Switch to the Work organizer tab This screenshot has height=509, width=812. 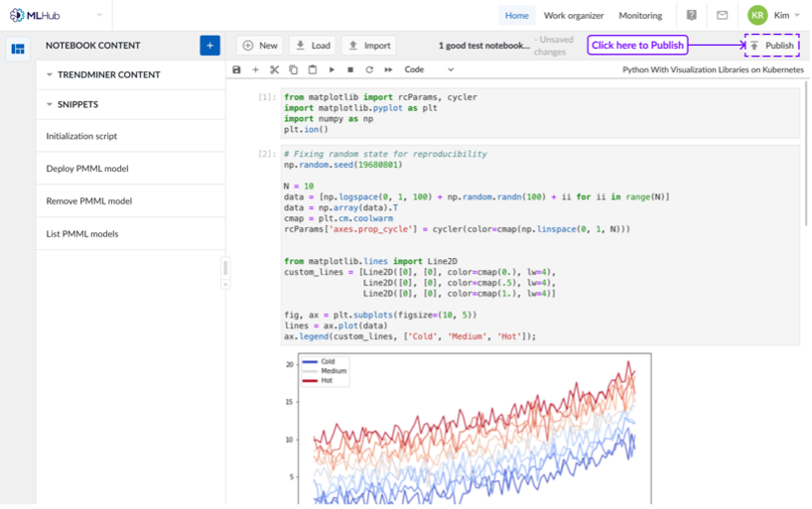click(573, 16)
